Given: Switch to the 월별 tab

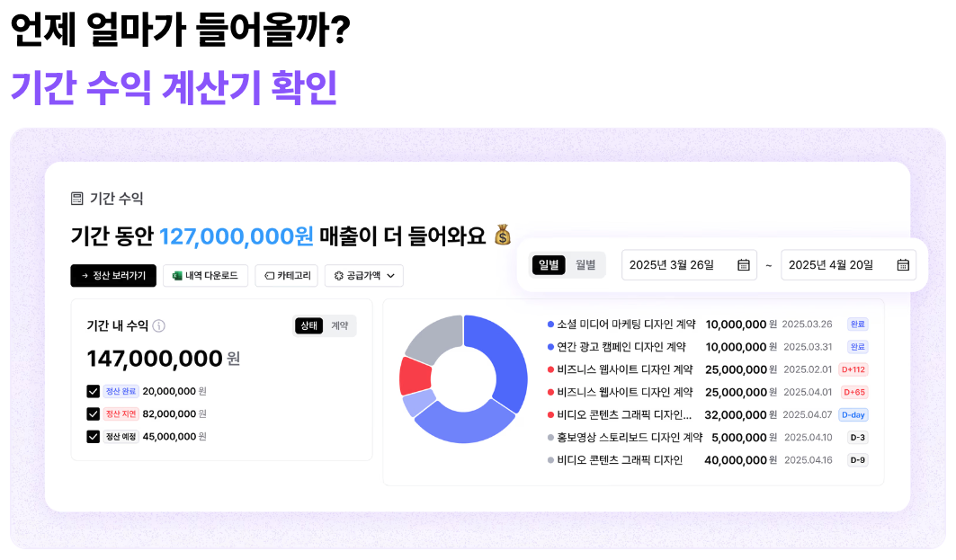Looking at the screenshot, I should (x=585, y=264).
